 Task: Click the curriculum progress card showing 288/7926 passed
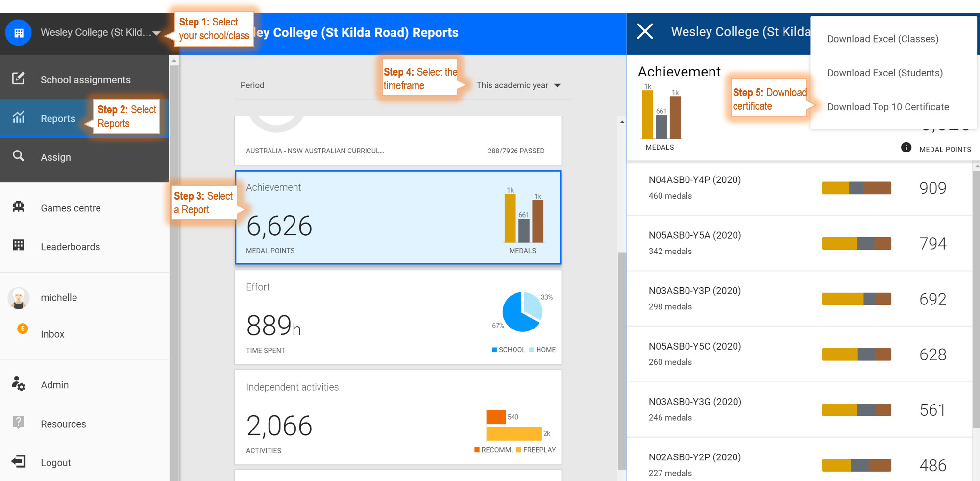pyautogui.click(x=398, y=140)
